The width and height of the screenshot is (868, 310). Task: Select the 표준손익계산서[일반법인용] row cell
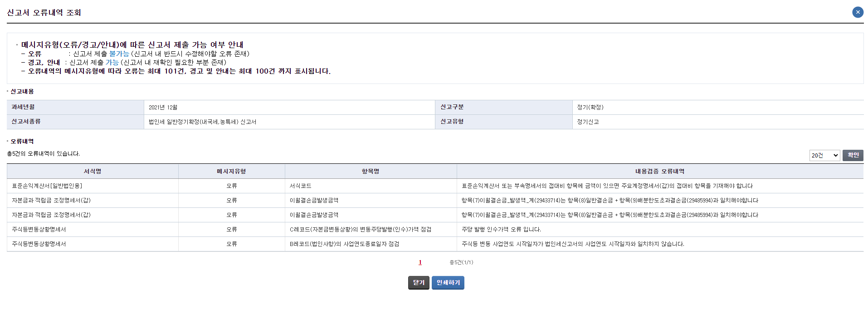click(x=47, y=186)
